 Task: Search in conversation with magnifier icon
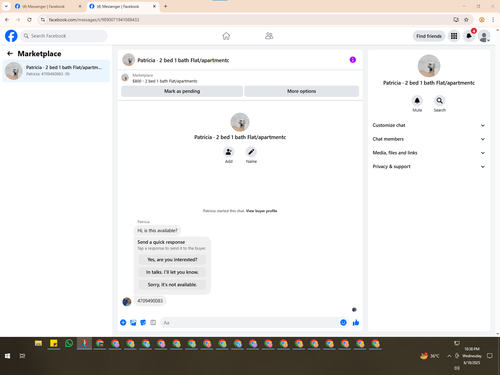pyautogui.click(x=440, y=100)
